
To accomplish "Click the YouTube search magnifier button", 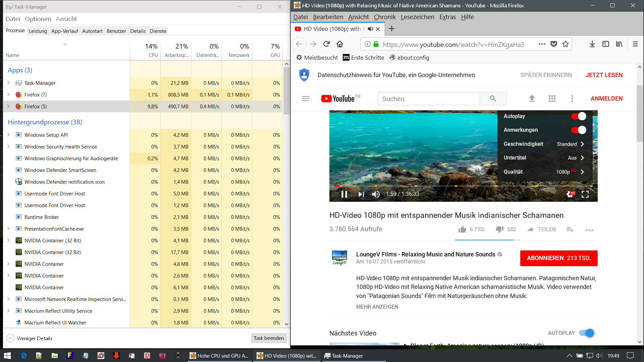I will 493,99.
